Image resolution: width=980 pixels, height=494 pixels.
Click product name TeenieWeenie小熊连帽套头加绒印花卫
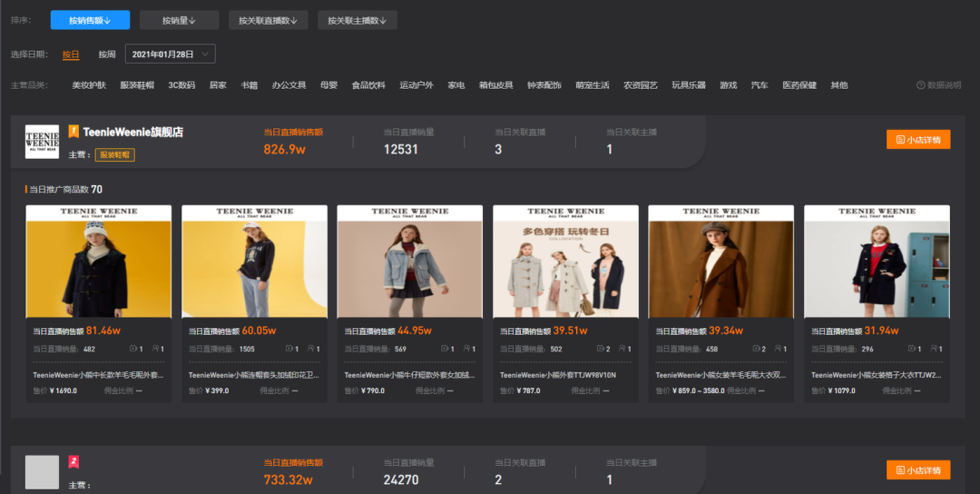254,375
